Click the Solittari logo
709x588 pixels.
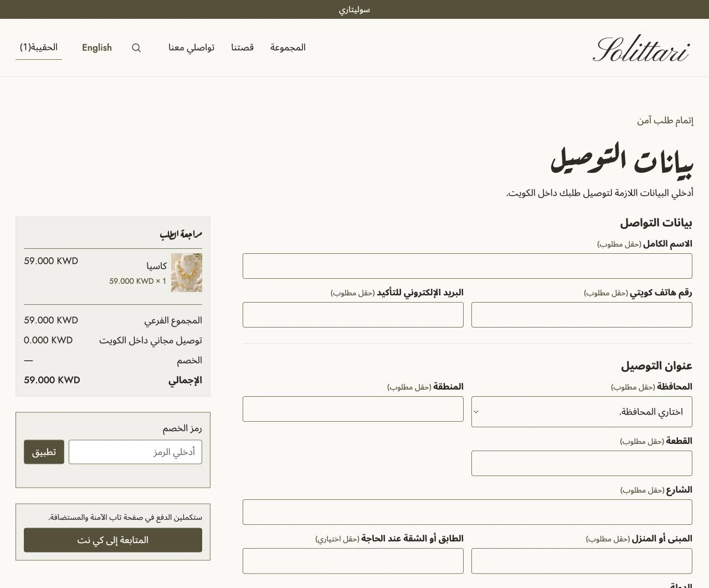[x=640, y=48]
